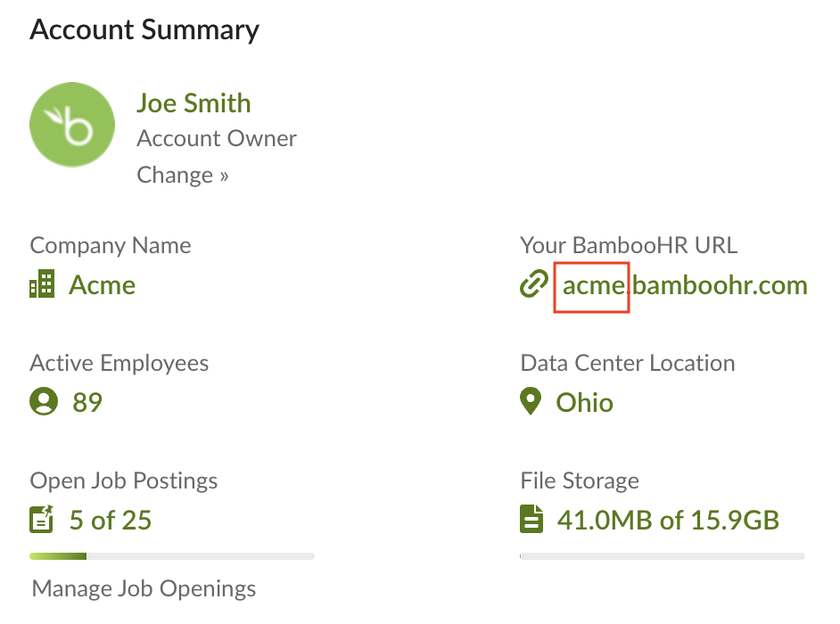The width and height of the screenshot is (840, 624).
Task: Click the File Storage usage bar
Action: click(662, 555)
